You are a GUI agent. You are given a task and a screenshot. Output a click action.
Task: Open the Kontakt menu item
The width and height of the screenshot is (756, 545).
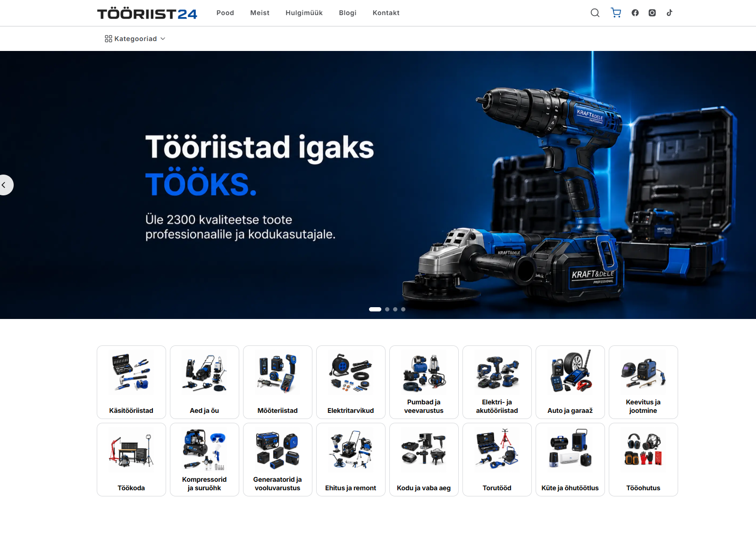pyautogui.click(x=386, y=13)
